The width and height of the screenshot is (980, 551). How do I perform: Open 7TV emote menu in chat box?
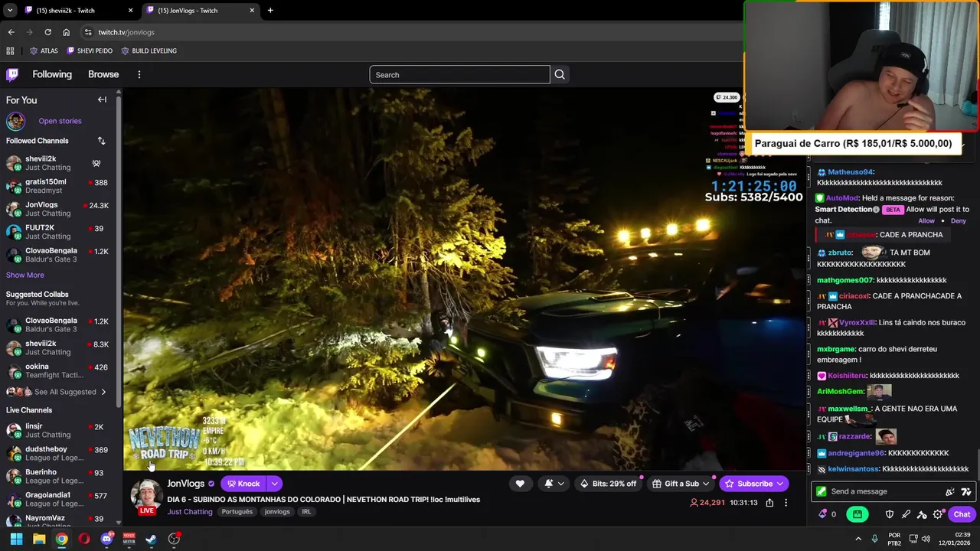coord(966,491)
